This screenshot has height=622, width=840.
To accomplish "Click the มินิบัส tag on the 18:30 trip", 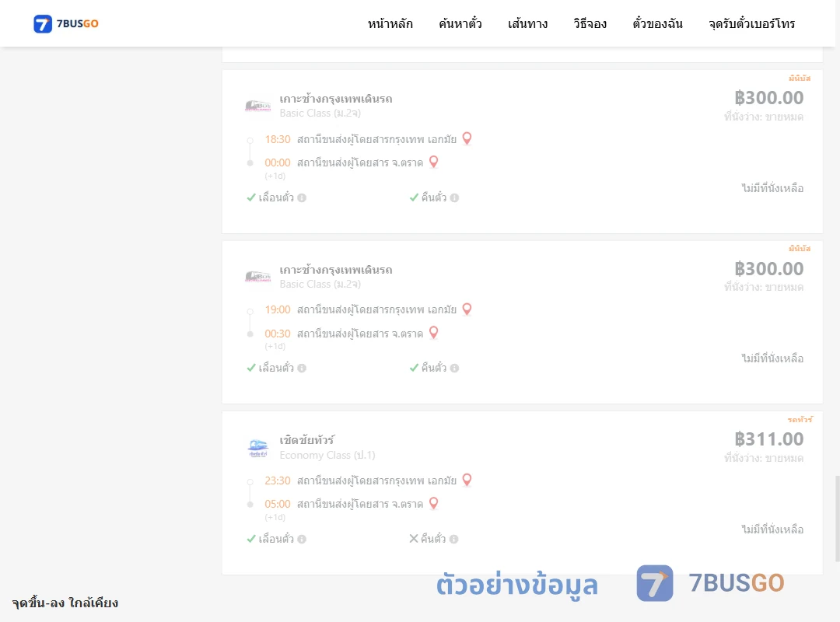I will [x=800, y=78].
